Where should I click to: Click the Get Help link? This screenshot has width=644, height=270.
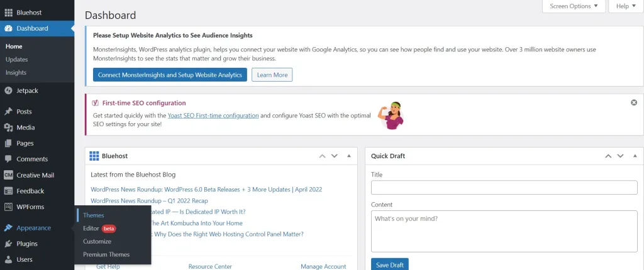pyautogui.click(x=108, y=266)
